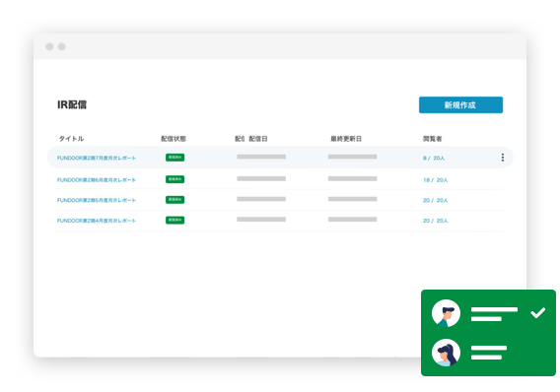This screenshot has width=560, height=392.
Task: Click the タイトル column header
Action: (71, 139)
